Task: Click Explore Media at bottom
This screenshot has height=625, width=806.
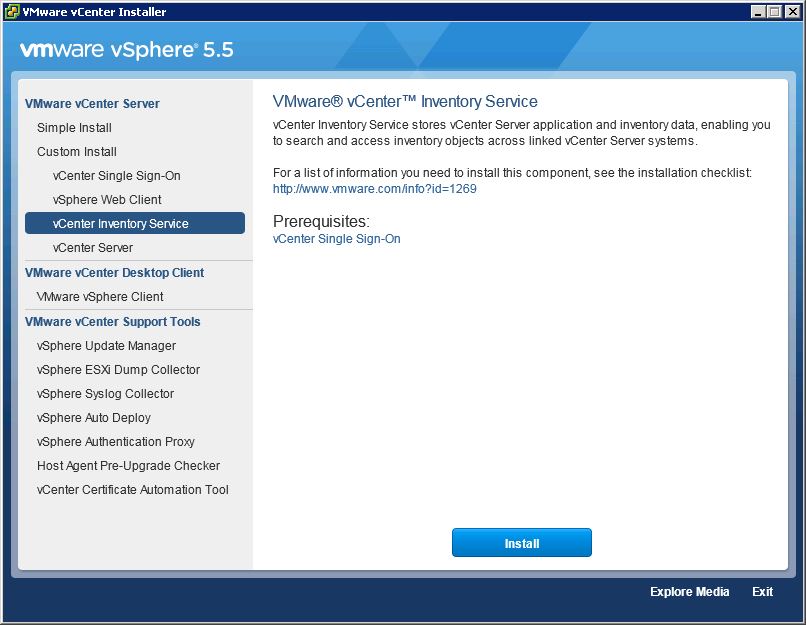Action: (x=689, y=592)
